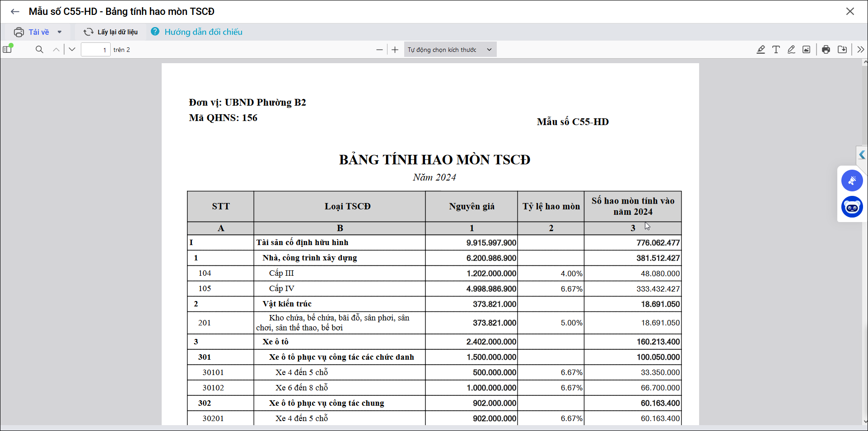
Task: Click Năm 2024 subtitle
Action: pyautogui.click(x=434, y=177)
